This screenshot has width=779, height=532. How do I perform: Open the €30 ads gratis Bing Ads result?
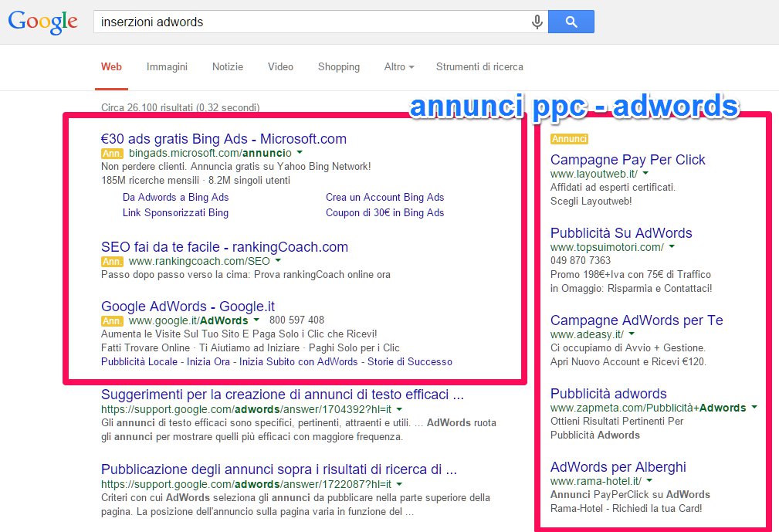[x=224, y=138]
